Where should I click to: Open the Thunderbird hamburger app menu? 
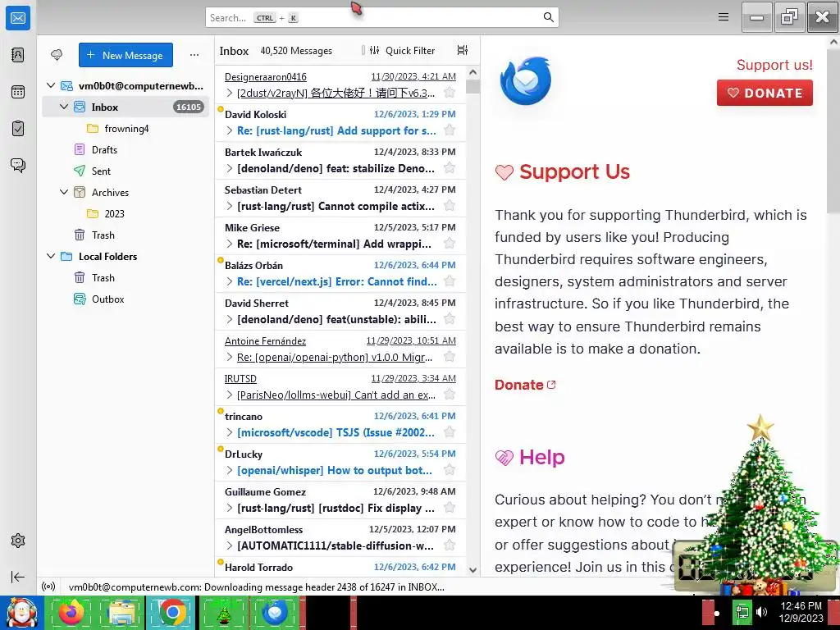724,17
